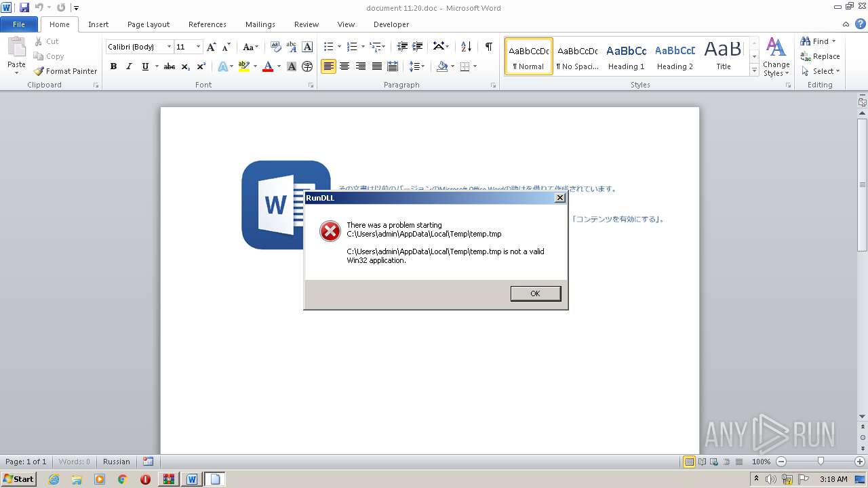Click the Paste icon
This screenshot has height=488, width=868.
(16, 47)
